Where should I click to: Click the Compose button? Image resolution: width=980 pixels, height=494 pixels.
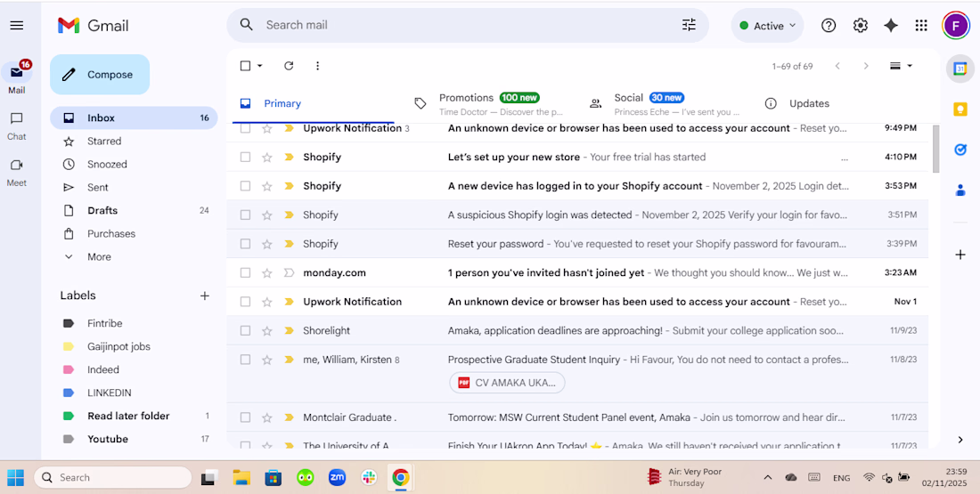pyautogui.click(x=100, y=74)
